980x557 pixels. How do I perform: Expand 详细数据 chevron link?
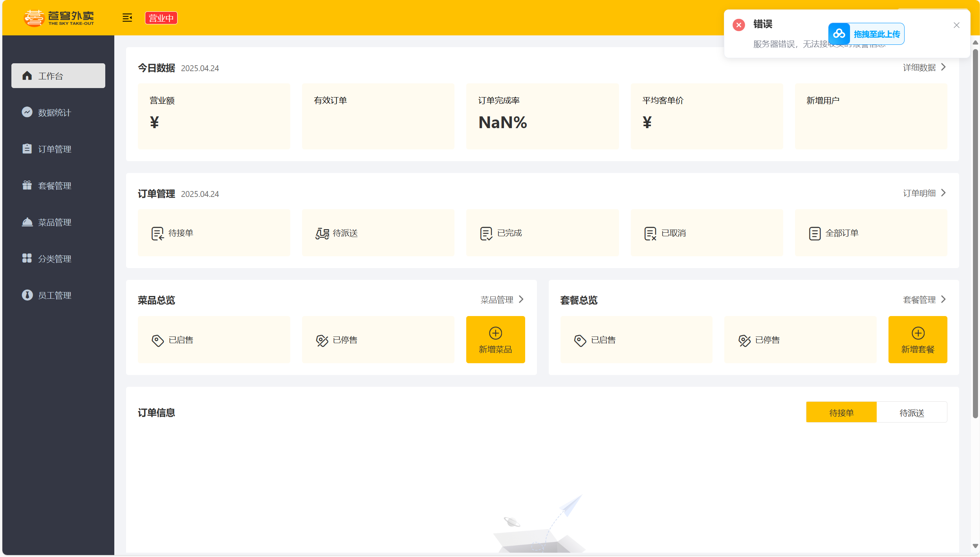coord(924,68)
